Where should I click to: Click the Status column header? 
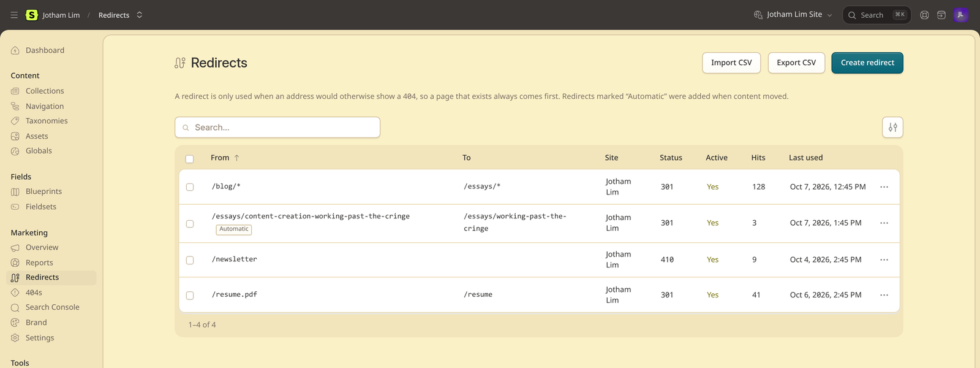[x=671, y=158]
